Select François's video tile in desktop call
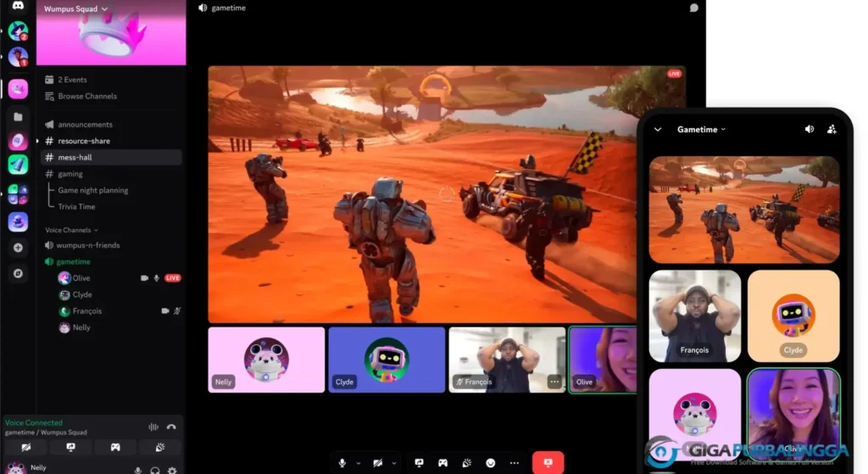 (x=507, y=360)
